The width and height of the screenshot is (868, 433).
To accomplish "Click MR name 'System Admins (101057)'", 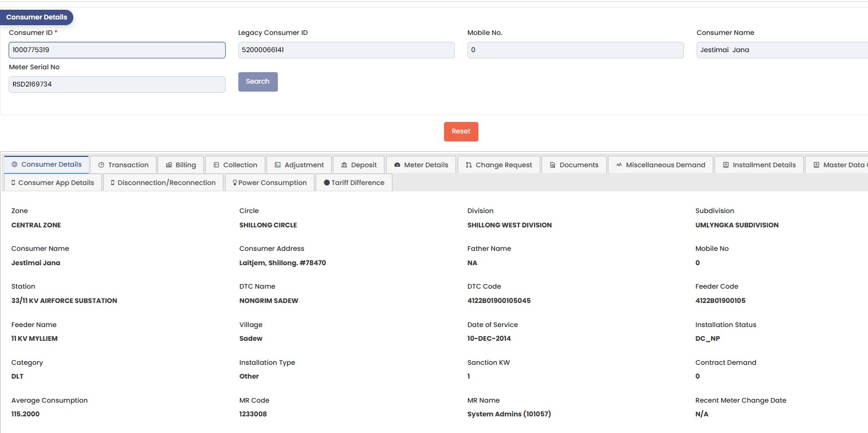I will (x=509, y=414).
